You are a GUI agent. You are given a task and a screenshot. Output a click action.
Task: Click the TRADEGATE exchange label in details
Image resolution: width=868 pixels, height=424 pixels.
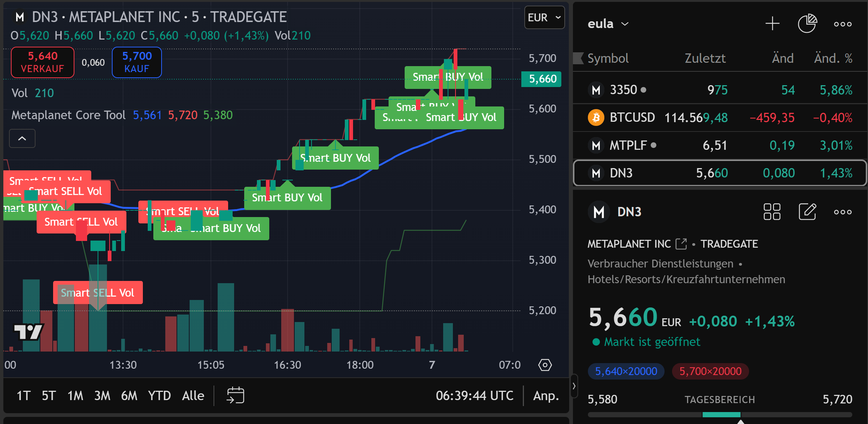[729, 244]
